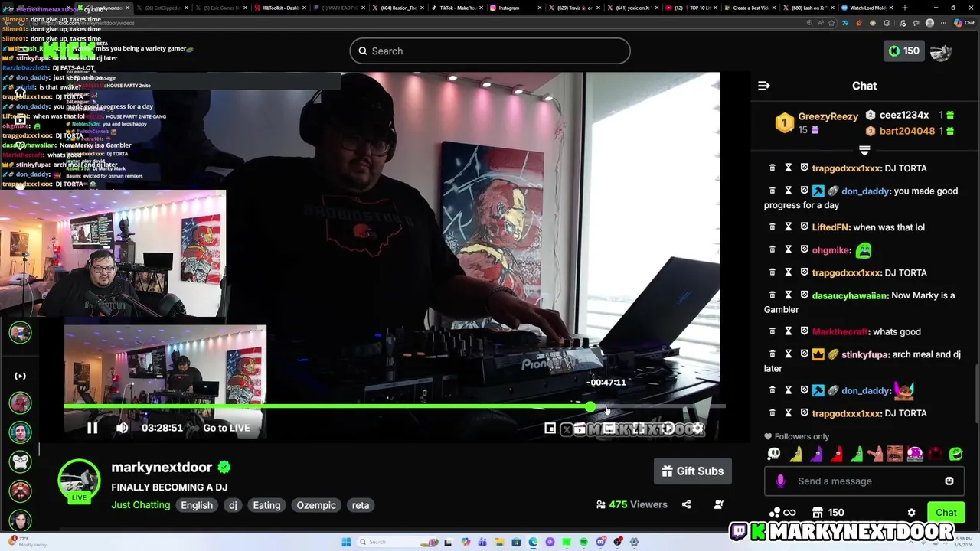Select the reta tag
This screenshot has width=980, height=551.
click(361, 505)
